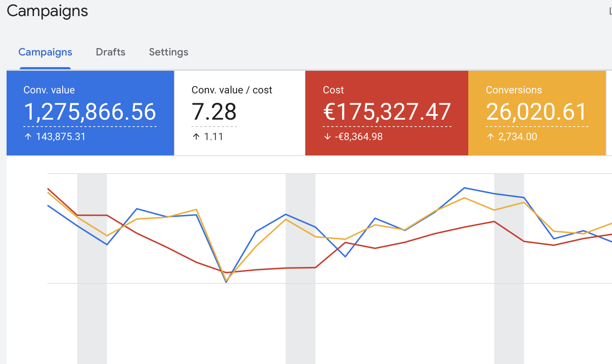The image size is (612, 364).
Task: Click the down arrow beside -€8,364.98
Action: [327, 137]
